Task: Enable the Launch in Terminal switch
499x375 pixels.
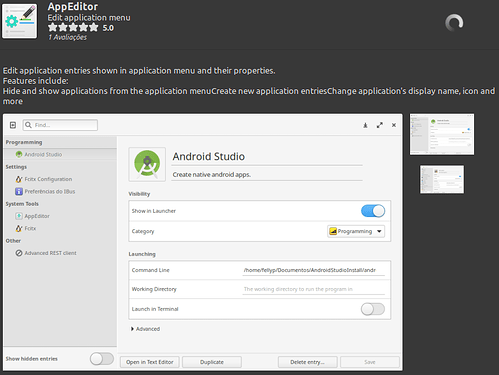Action: point(373,309)
